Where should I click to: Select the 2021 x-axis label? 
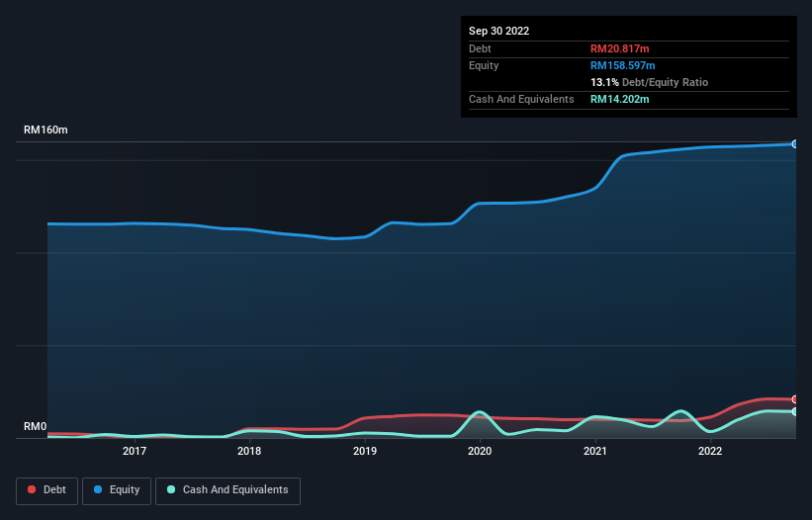pyautogui.click(x=595, y=451)
